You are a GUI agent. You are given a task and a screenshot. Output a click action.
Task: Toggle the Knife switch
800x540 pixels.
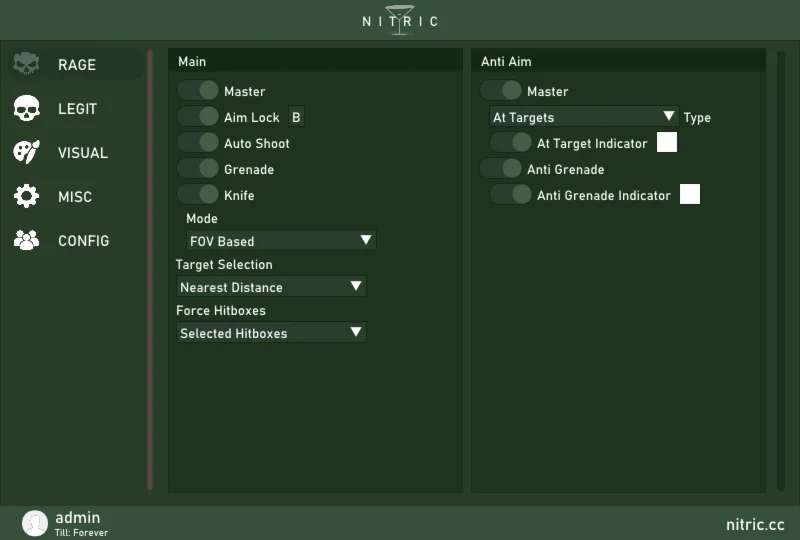[198, 195]
